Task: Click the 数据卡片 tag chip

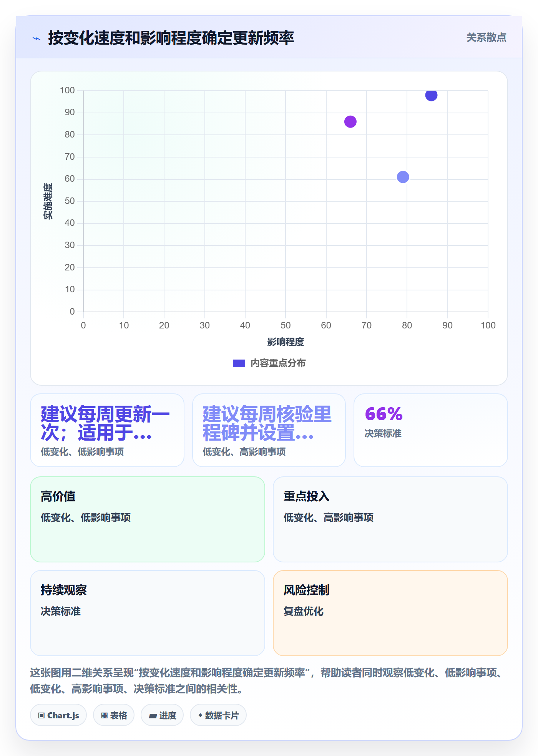Action: 218,715
